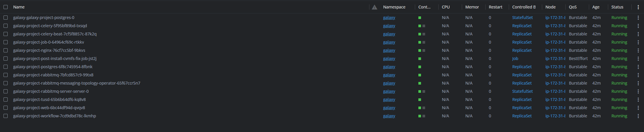Open galaxy-project-job-0-64964cf69c-rtkkv pod details
The width and height of the screenshot is (644, 132).
pyautogui.click(x=49, y=42)
